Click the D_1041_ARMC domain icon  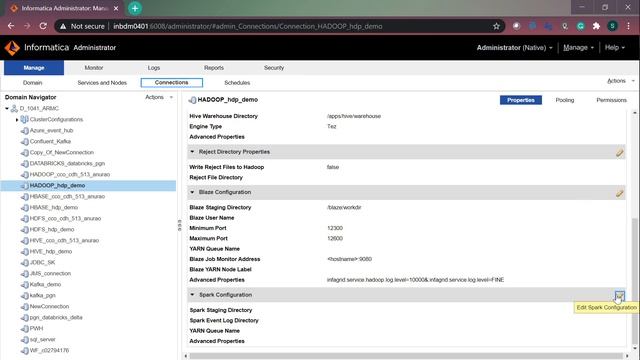tap(14, 109)
